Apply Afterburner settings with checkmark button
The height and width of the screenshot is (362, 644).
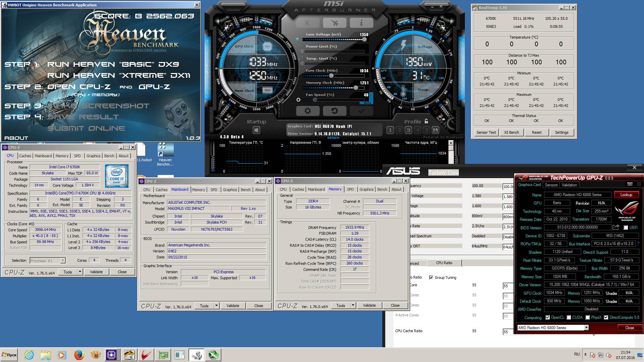tap(361, 111)
